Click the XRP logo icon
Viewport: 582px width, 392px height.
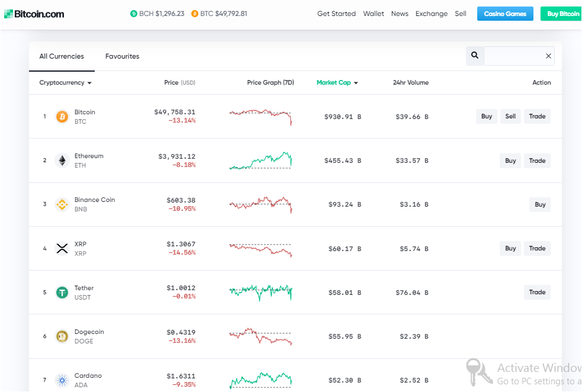[x=62, y=248]
